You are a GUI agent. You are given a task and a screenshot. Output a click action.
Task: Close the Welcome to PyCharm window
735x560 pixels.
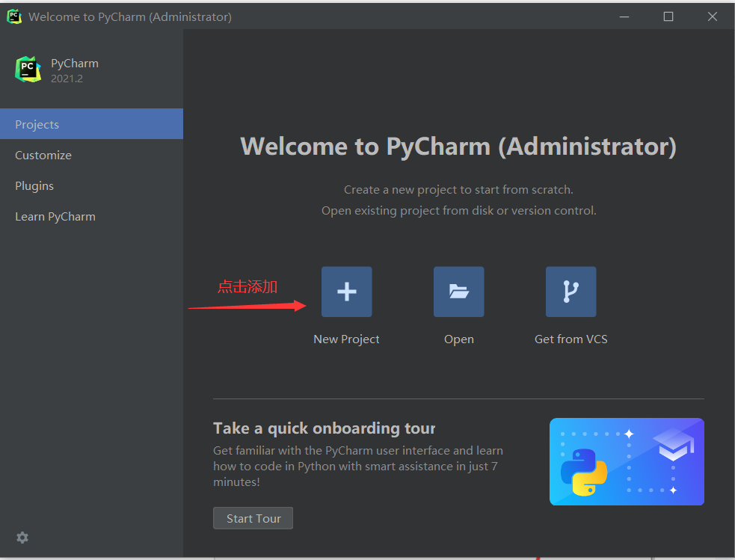click(712, 16)
